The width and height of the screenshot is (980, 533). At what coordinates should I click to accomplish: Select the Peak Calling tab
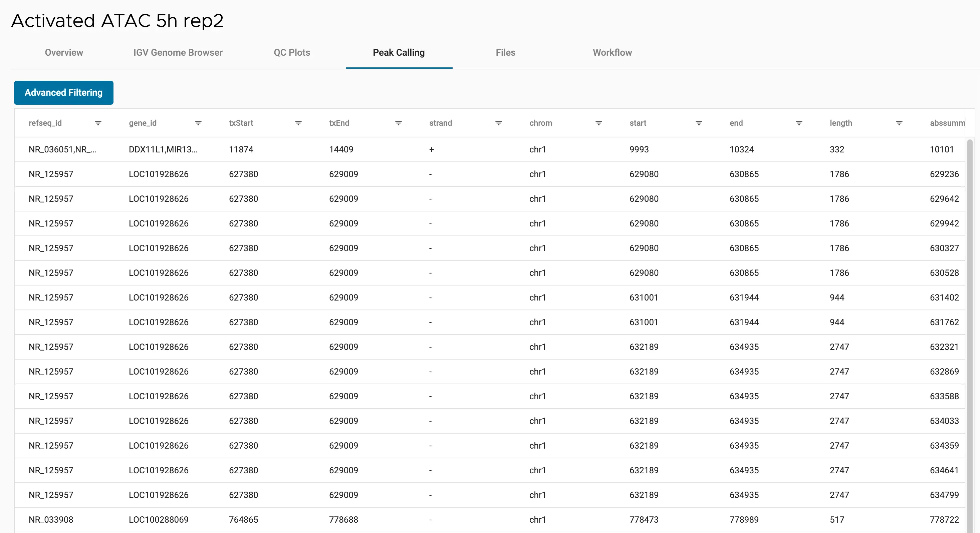tap(399, 52)
